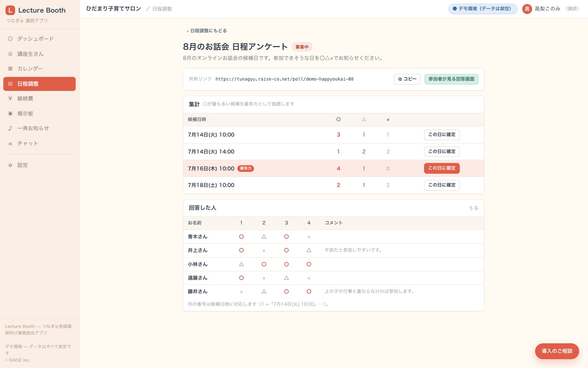Open カレンダー in the sidebar
The height and width of the screenshot is (368, 588).
[39, 68]
